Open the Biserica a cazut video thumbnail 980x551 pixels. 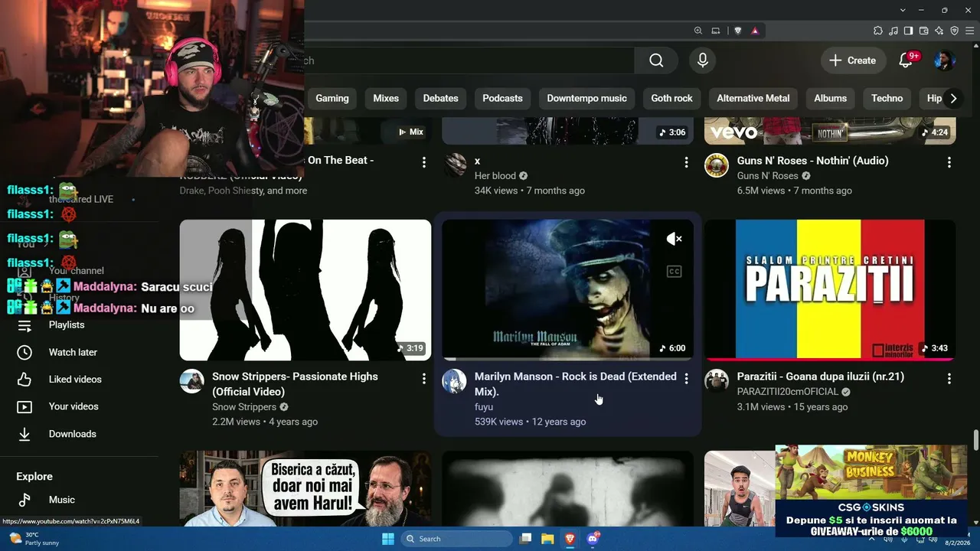click(305, 489)
